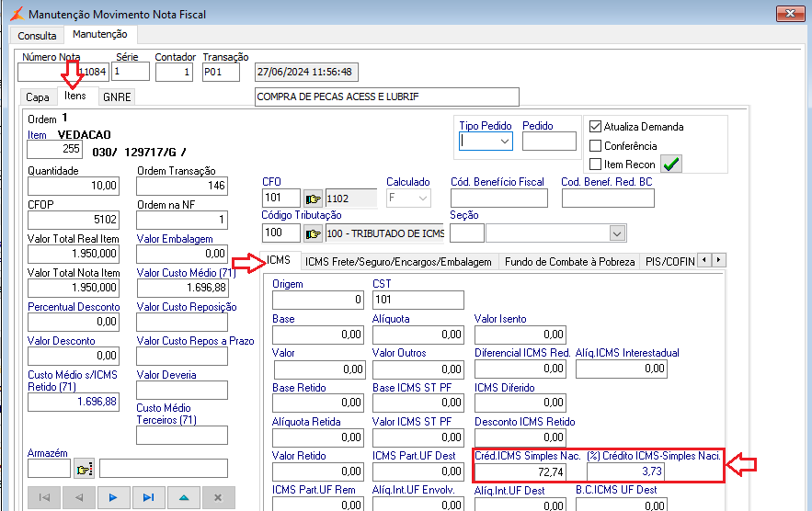The width and height of the screenshot is (812, 511).
Task: Click the Valor Isento field
Action: (520, 335)
